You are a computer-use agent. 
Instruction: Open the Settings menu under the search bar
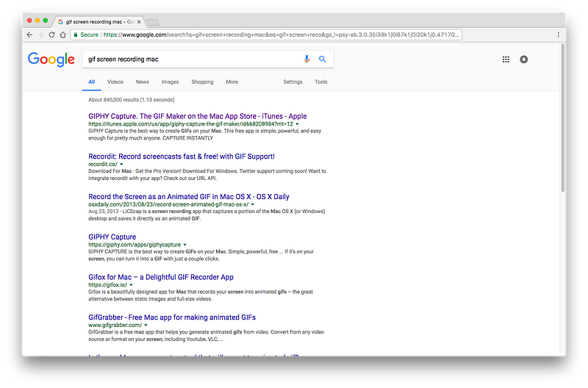(x=293, y=82)
